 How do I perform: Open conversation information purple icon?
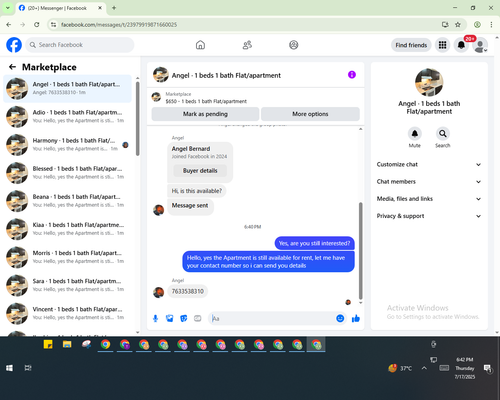[352, 75]
